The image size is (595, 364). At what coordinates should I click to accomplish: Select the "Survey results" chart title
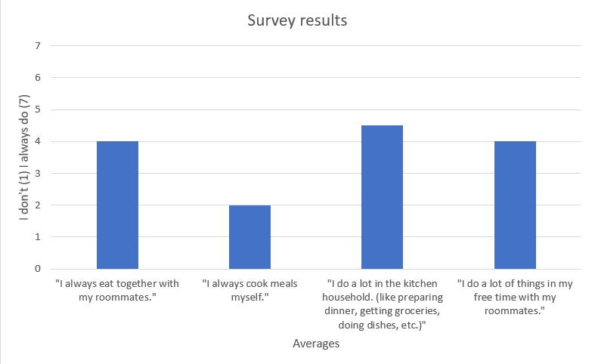click(297, 20)
